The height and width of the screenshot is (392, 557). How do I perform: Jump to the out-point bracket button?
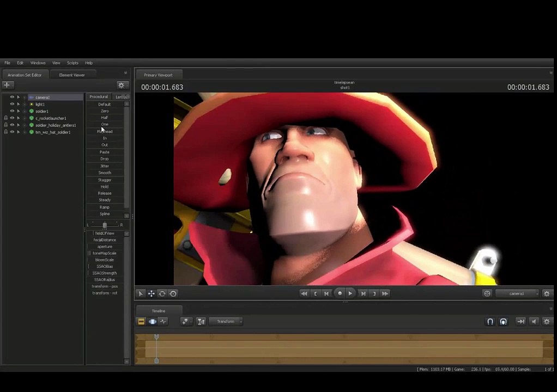click(374, 294)
